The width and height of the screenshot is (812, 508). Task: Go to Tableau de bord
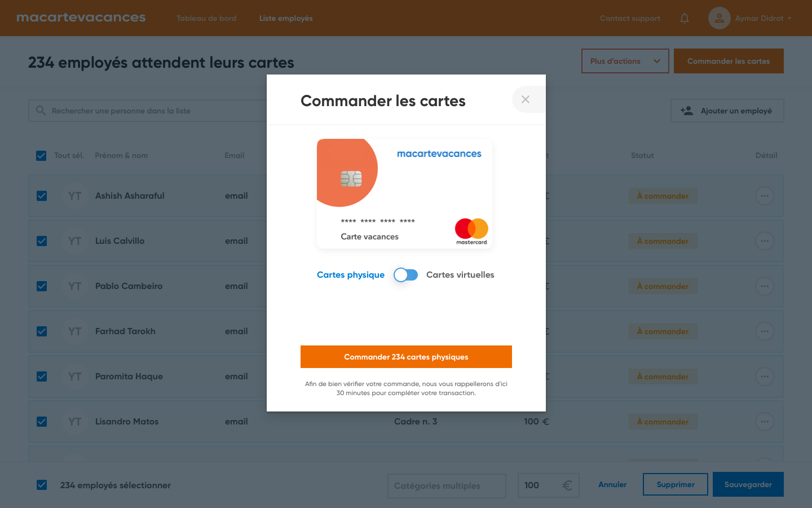tap(206, 18)
